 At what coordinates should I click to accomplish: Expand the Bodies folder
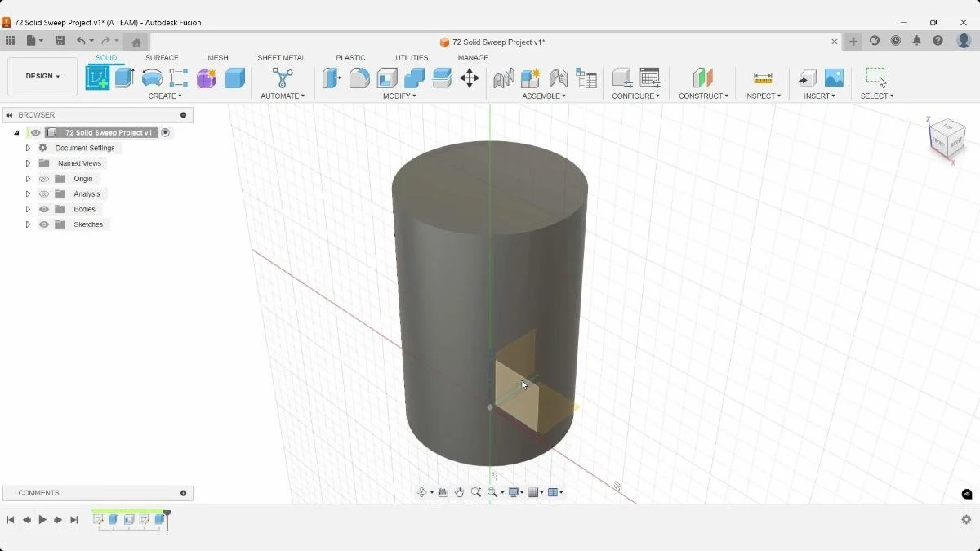(x=28, y=209)
